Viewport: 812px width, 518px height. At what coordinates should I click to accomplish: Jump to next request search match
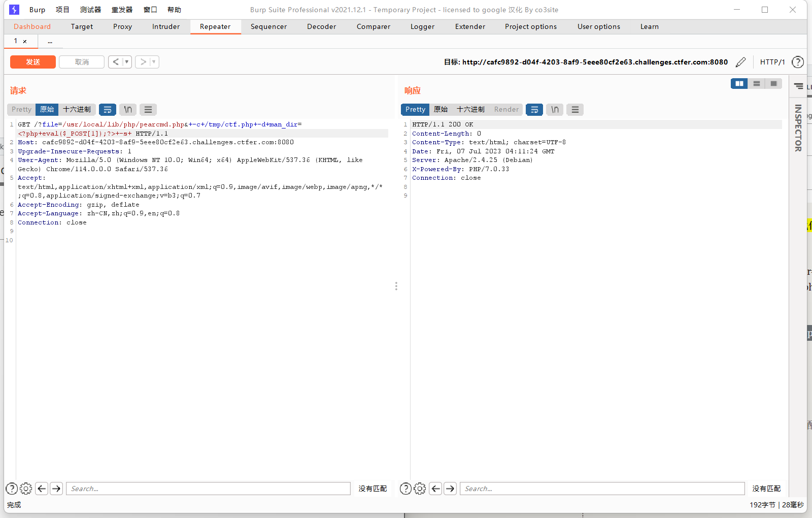click(56, 489)
